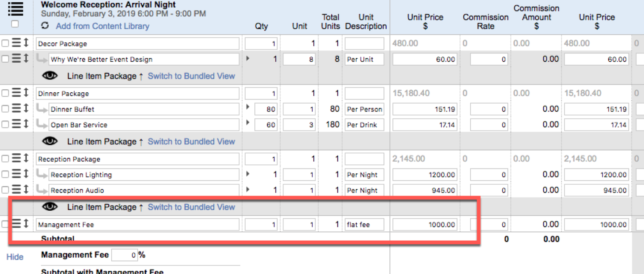This screenshot has height=274, width=644.
Task: Check the Dinner Package row checkbox
Action: tap(5, 93)
